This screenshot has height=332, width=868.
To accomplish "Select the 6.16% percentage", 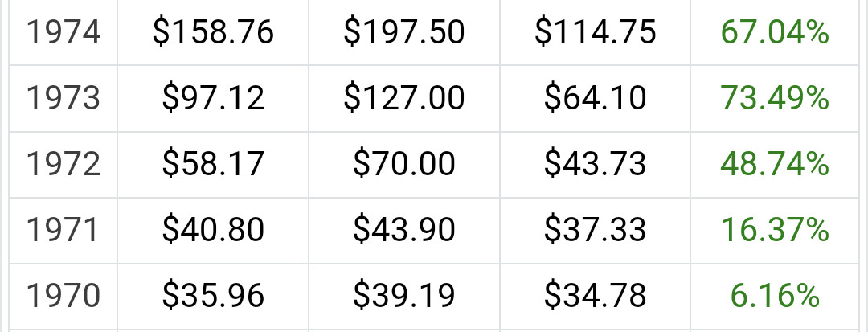I will [x=775, y=297].
